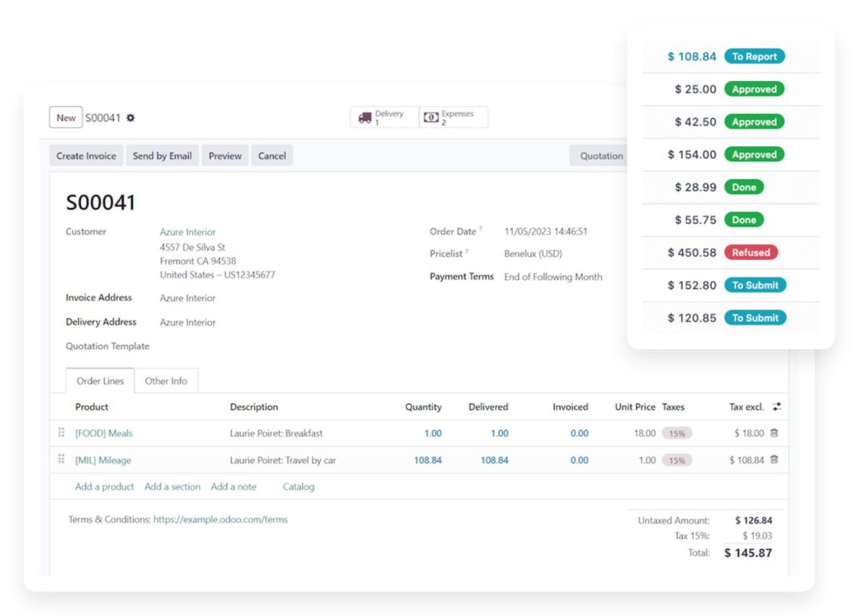Click the red Refused status badge
This screenshot has width=856, height=616.
751,252
